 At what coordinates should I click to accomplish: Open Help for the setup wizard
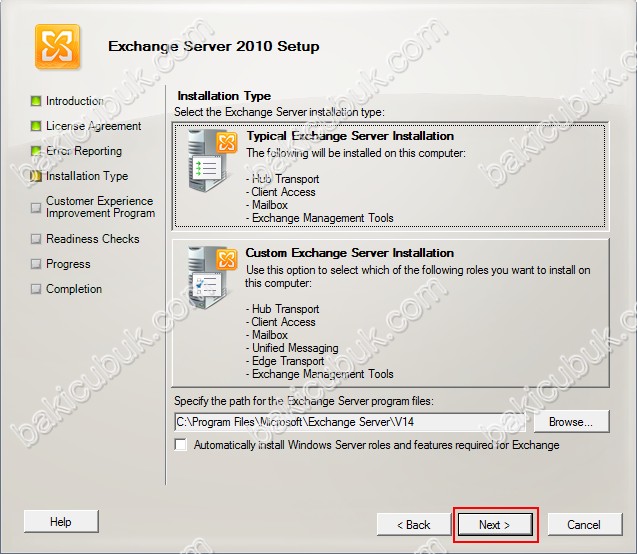click(x=61, y=522)
